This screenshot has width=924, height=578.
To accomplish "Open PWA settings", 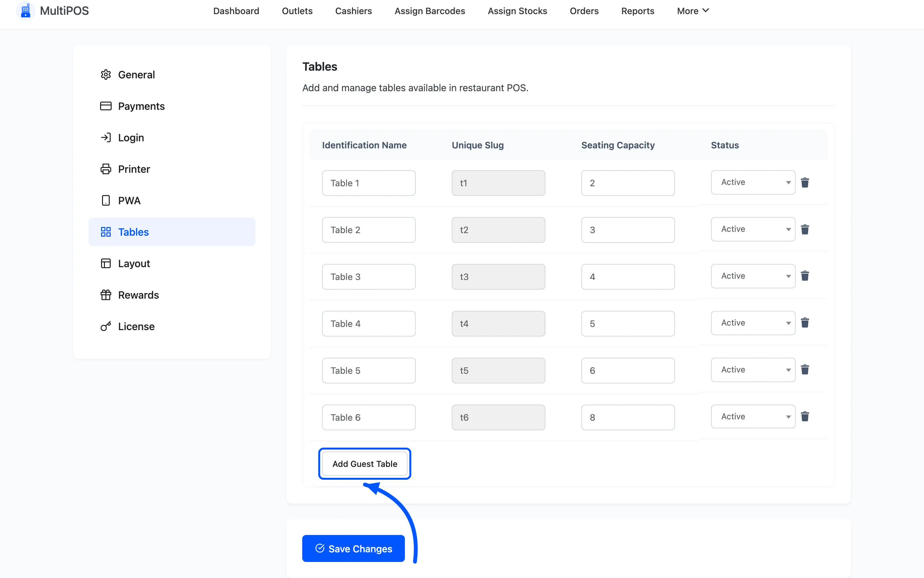I will pyautogui.click(x=172, y=200).
